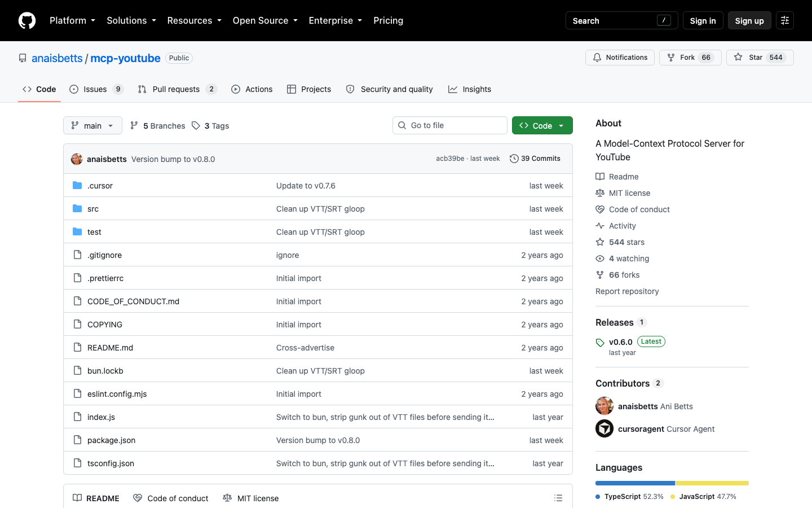Open CODE_OF_CONDUCT.md file
This screenshot has height=508, width=812.
[x=133, y=301]
